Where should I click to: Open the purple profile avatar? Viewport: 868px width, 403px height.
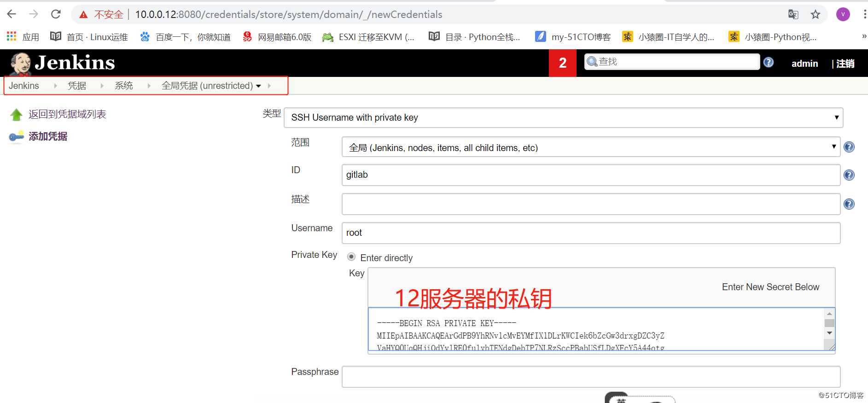pos(843,14)
